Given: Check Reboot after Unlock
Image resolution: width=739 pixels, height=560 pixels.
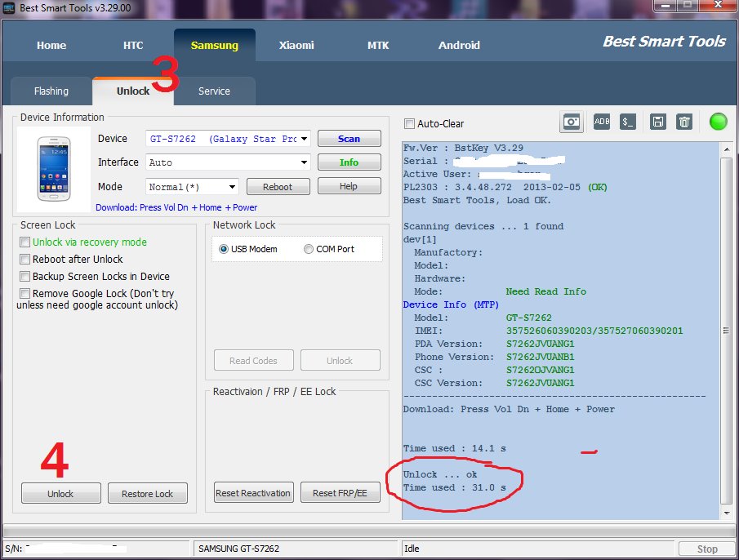Looking at the screenshot, I should point(24,259).
